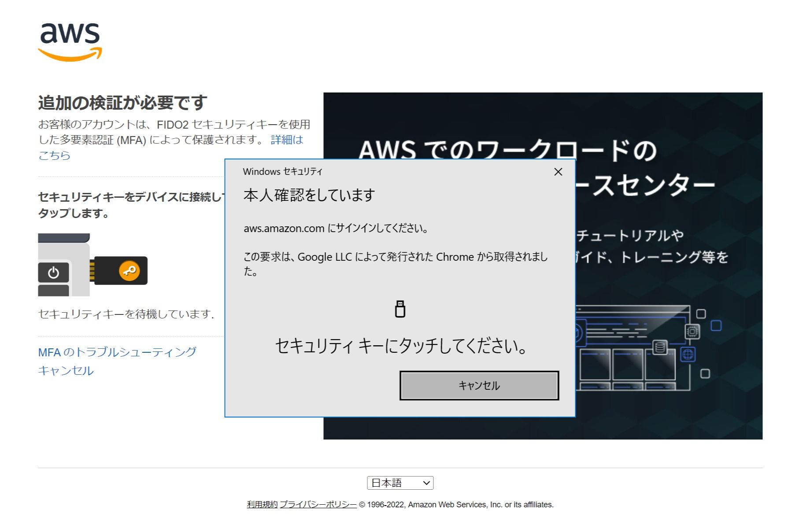
Task: Click the database icon in banner artwork
Action: tap(659, 347)
